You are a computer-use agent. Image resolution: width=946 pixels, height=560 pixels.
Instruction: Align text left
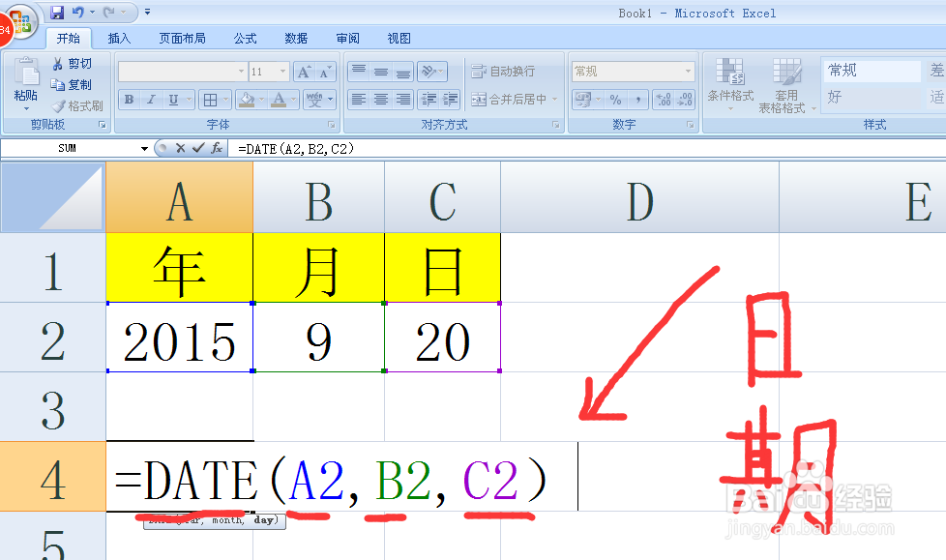click(x=358, y=100)
